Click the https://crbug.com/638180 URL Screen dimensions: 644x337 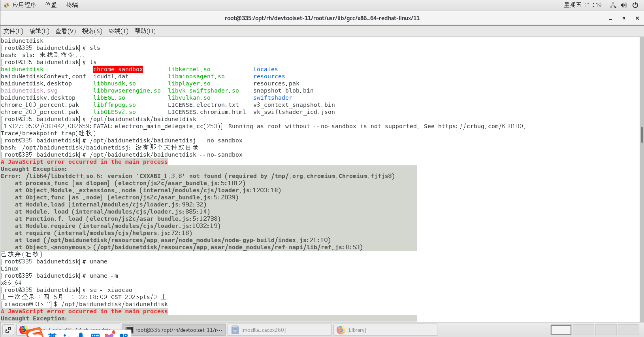click(481, 126)
